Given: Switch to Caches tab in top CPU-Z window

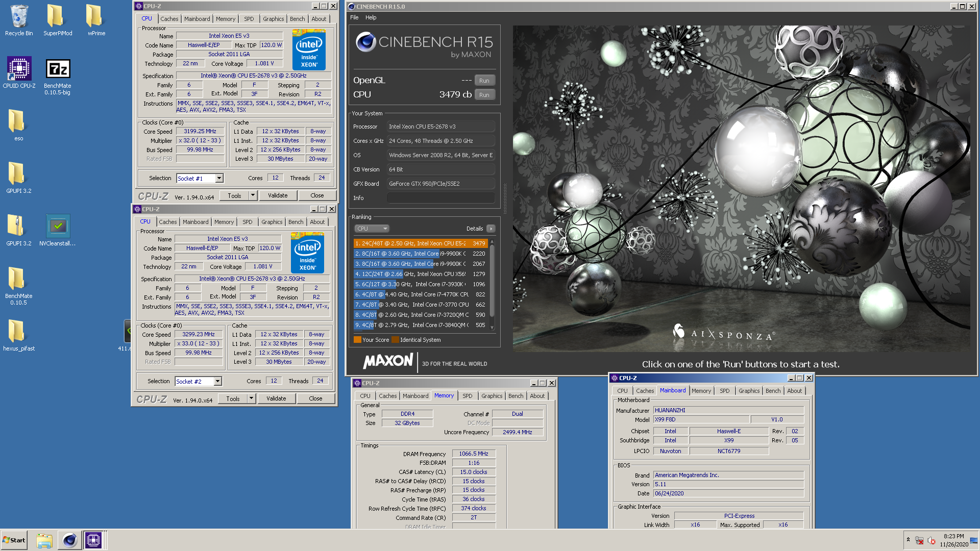Looking at the screenshot, I should pos(169,19).
